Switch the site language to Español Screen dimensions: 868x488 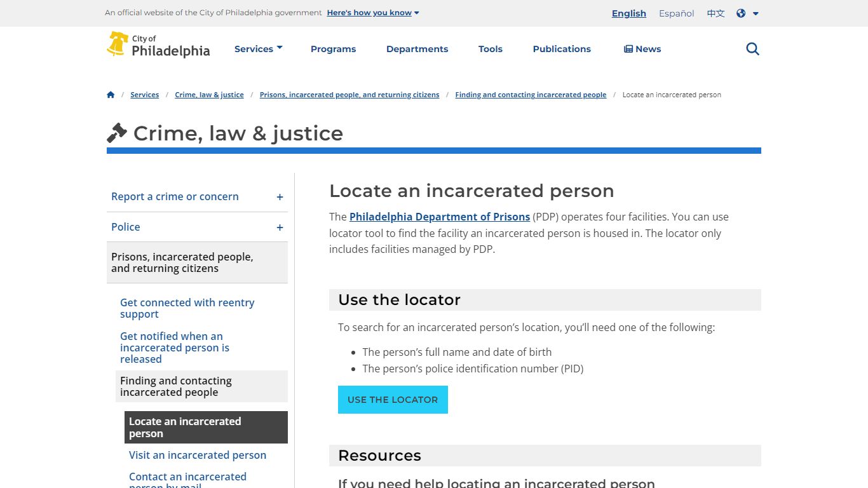click(676, 13)
